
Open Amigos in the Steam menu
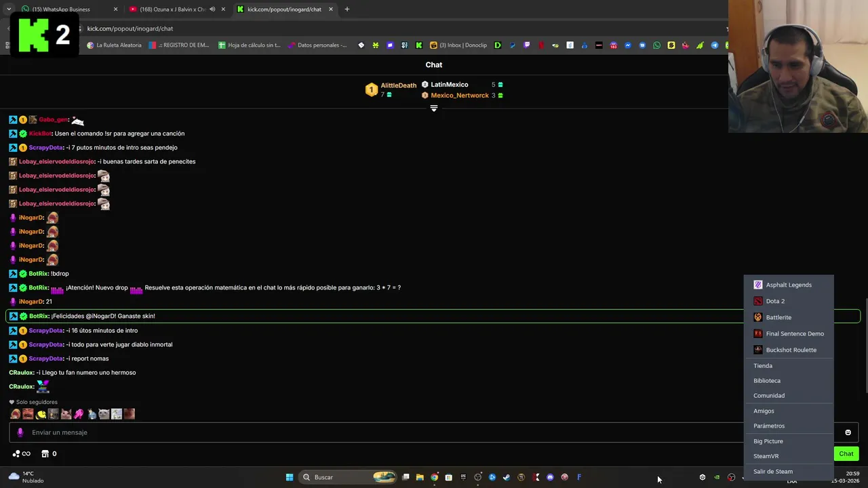tap(788, 411)
